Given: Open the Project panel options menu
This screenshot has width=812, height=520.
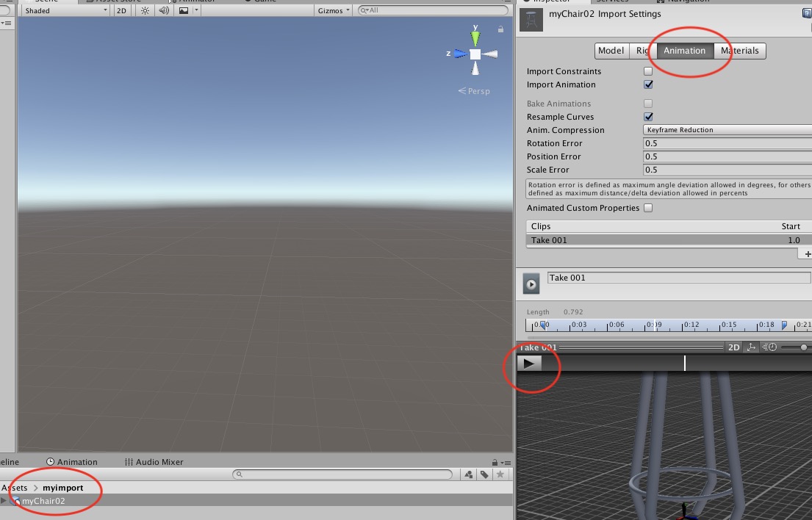Looking at the screenshot, I should [506, 463].
